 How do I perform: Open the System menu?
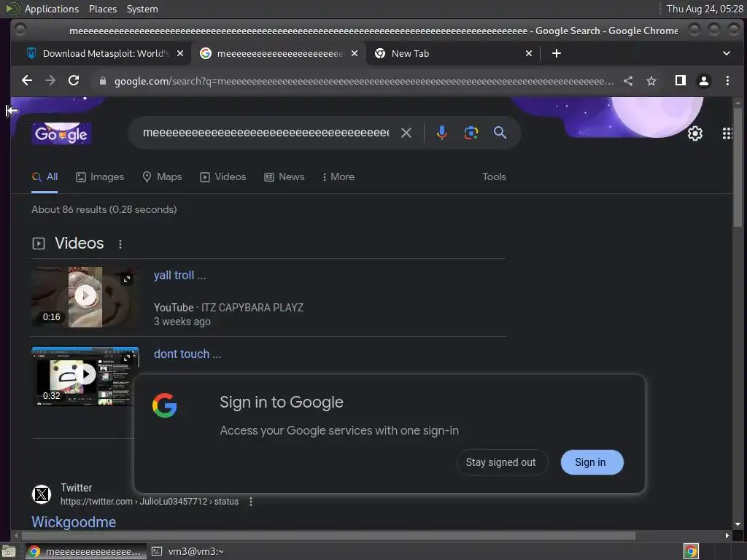point(142,9)
